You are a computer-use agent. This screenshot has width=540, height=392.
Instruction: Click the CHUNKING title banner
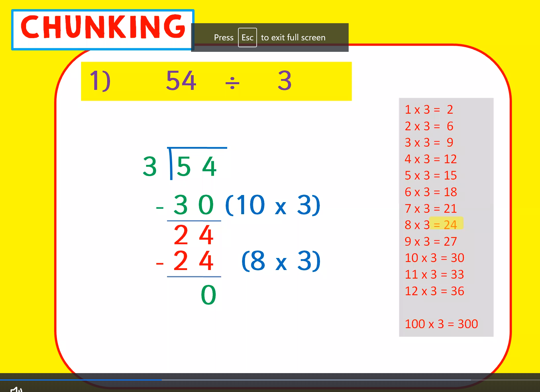(103, 30)
